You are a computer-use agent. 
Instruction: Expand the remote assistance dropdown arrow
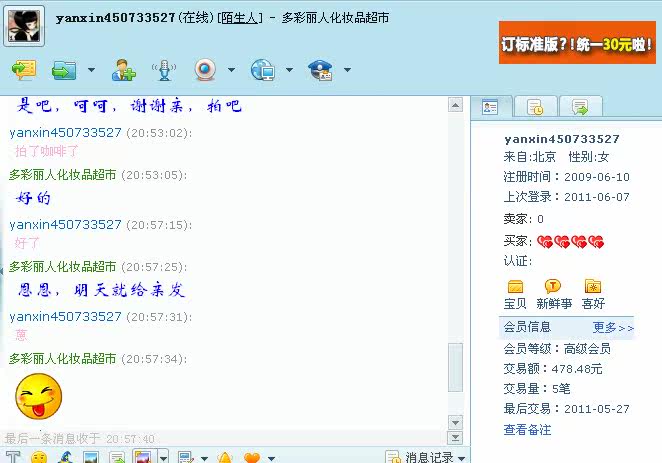tap(289, 70)
